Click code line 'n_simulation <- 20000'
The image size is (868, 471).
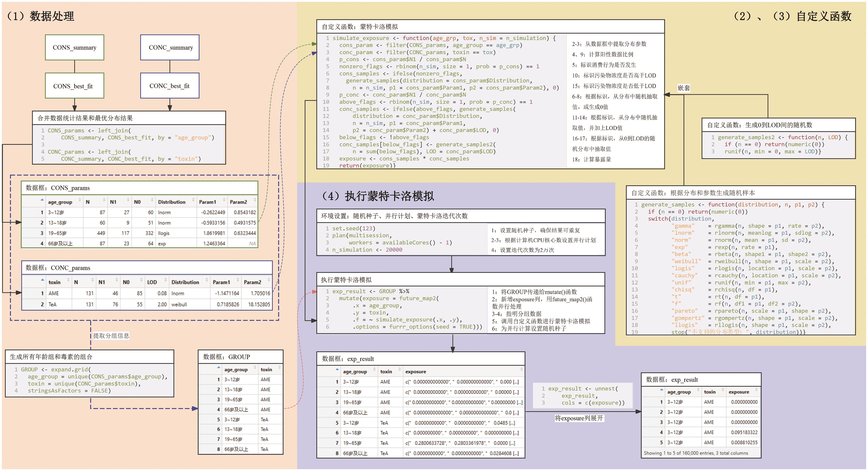click(x=367, y=249)
